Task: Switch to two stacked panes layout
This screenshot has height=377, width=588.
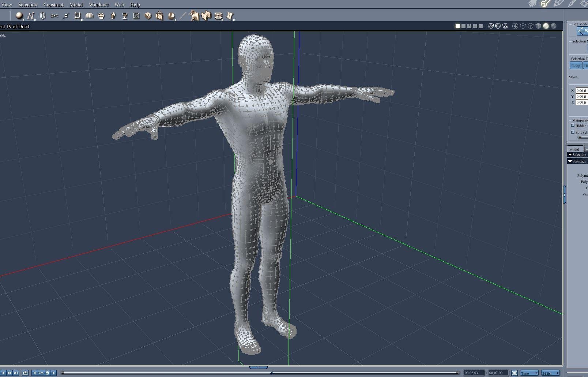Action: (463, 26)
